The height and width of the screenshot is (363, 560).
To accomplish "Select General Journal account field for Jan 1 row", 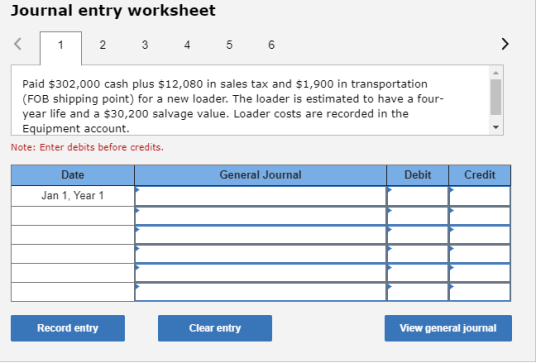I will point(260,196).
